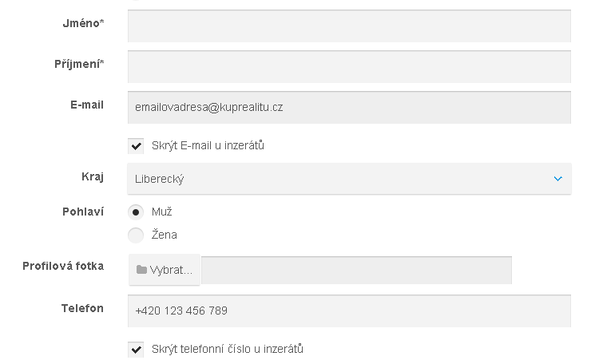Toggle the Skrýt E-mail u inzerátů checkbox
Screen dimensions: 599x364
[136, 146]
